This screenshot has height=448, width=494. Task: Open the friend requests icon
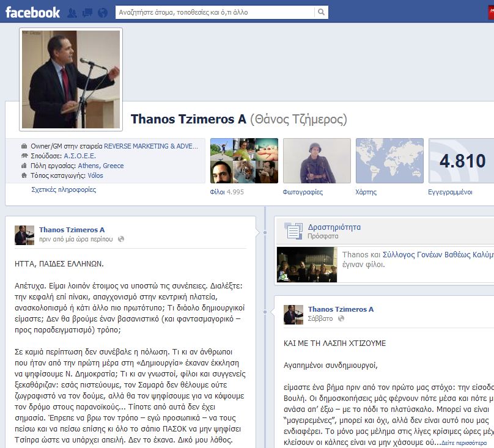click(72, 12)
